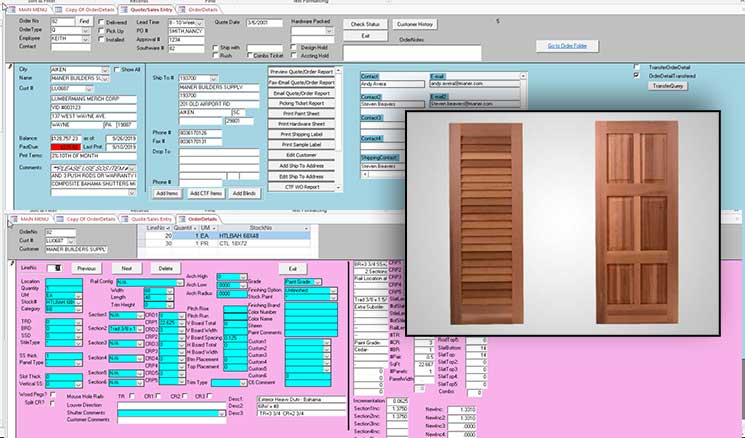Toggle the Delivered checkbox
Screen dimensions: 745x438
[101, 21]
